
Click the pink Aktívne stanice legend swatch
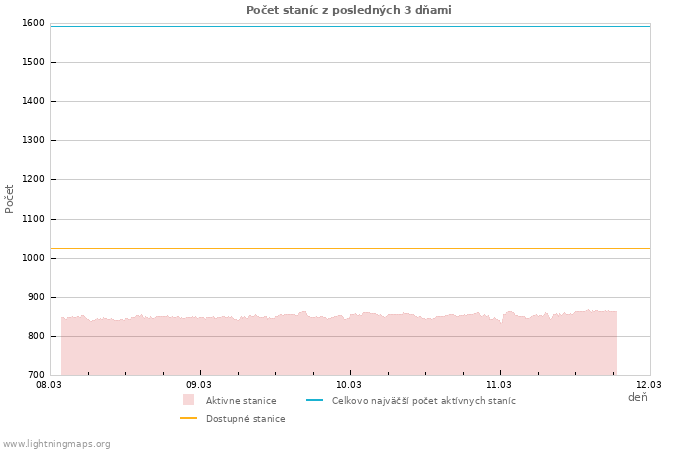[188, 400]
